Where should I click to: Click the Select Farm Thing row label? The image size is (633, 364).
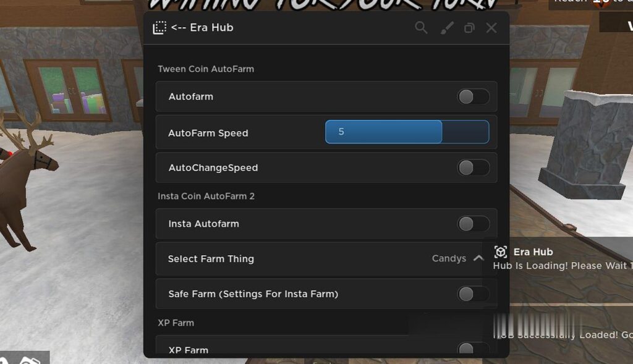pos(211,259)
